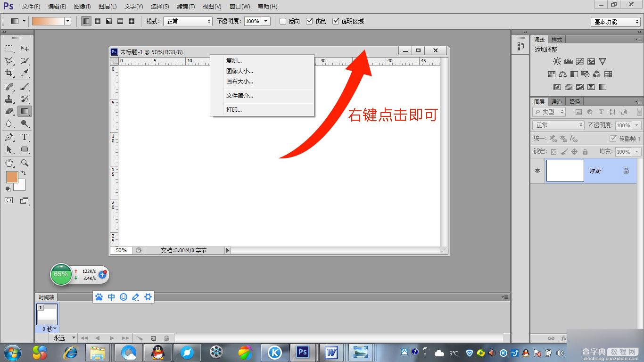Select the Eyedropper tool

pos(25,73)
